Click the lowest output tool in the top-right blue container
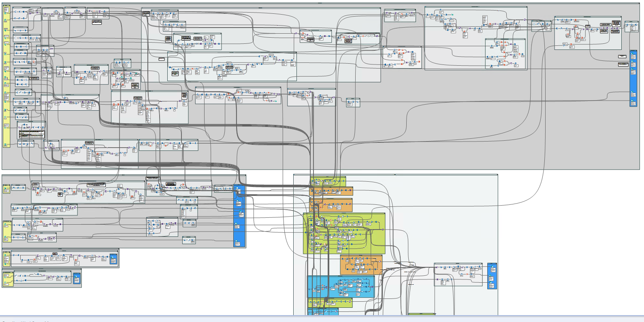Screen dimensions: 644x322 point(632,101)
